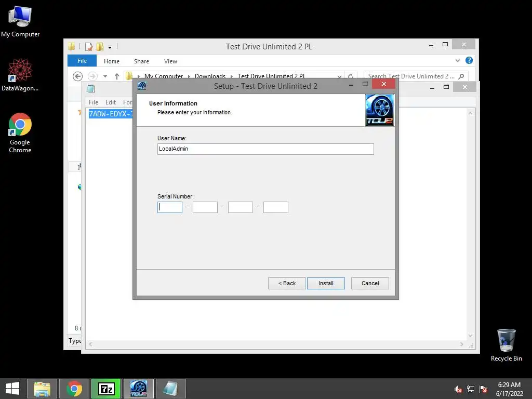Open Notepad File menu
This screenshot has width=532, height=399.
pyautogui.click(x=94, y=102)
